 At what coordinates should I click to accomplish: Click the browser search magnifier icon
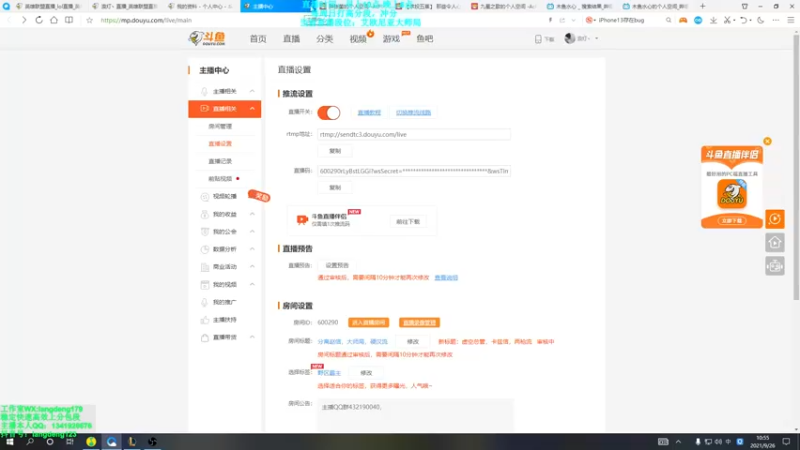pyautogui.click(x=668, y=20)
